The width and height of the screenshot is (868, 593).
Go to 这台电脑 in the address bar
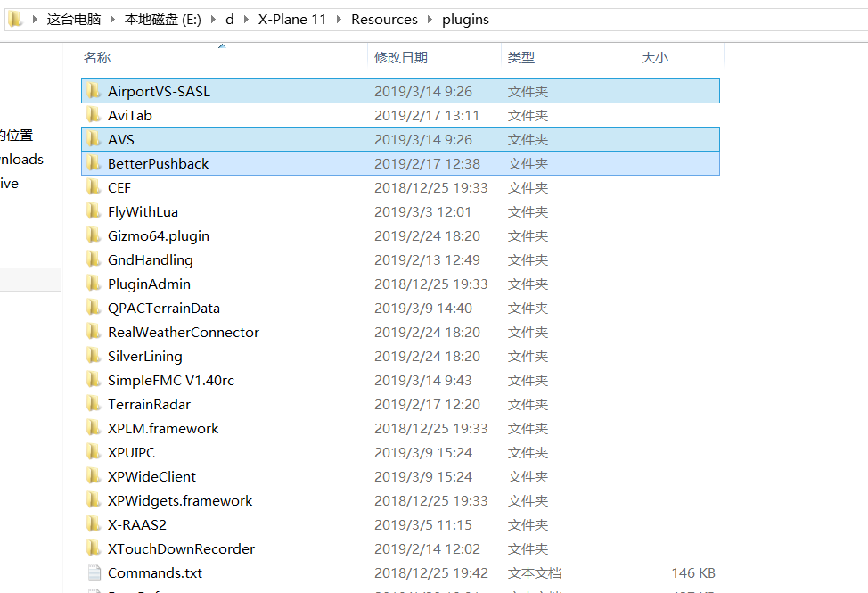(x=74, y=20)
